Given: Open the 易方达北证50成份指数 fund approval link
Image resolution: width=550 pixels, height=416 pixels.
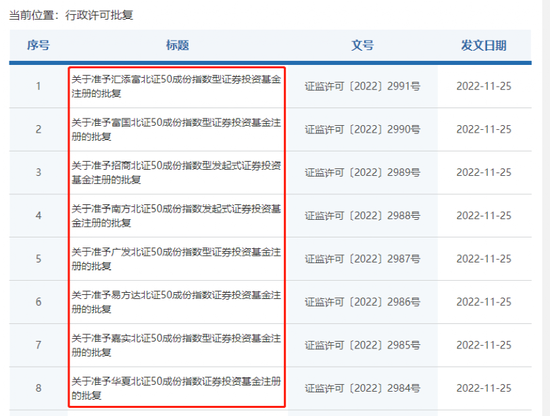Looking at the screenshot, I should 176,302.
